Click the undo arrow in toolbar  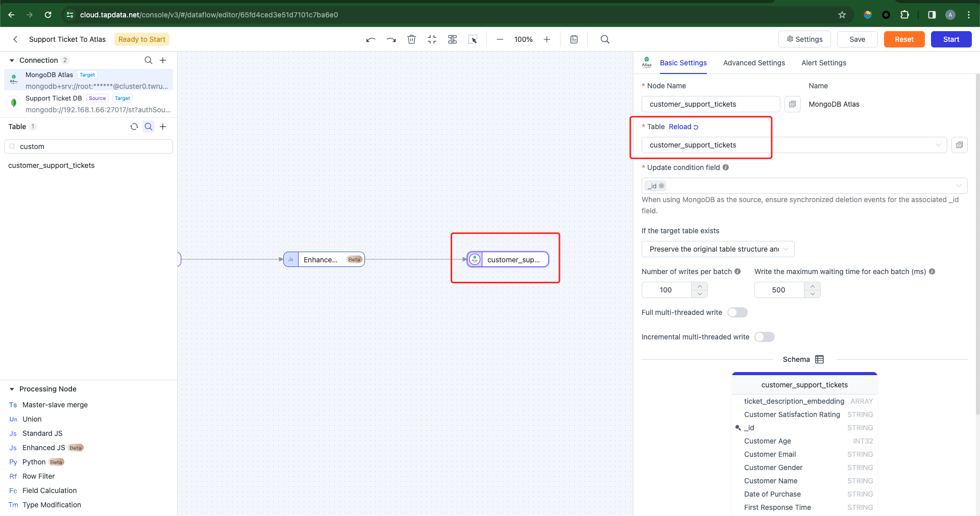[x=371, y=39]
